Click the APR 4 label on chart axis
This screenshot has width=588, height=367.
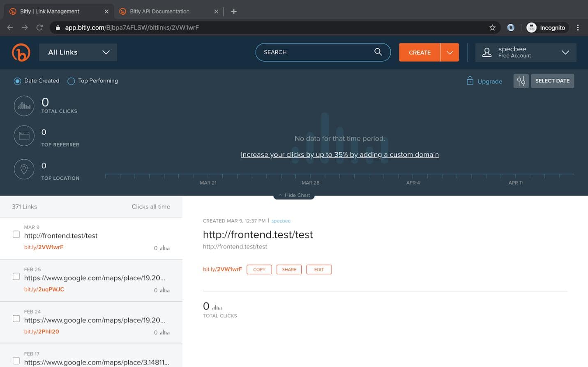[413, 183]
